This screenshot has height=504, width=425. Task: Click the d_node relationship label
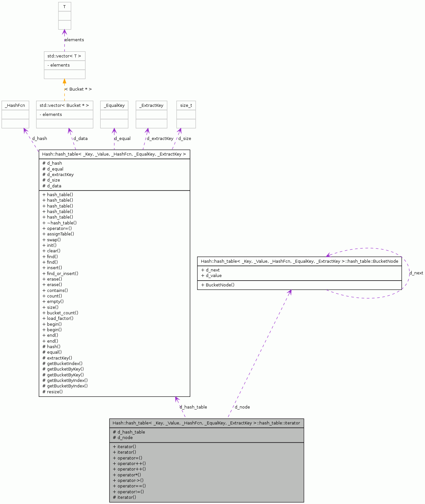pyautogui.click(x=242, y=407)
